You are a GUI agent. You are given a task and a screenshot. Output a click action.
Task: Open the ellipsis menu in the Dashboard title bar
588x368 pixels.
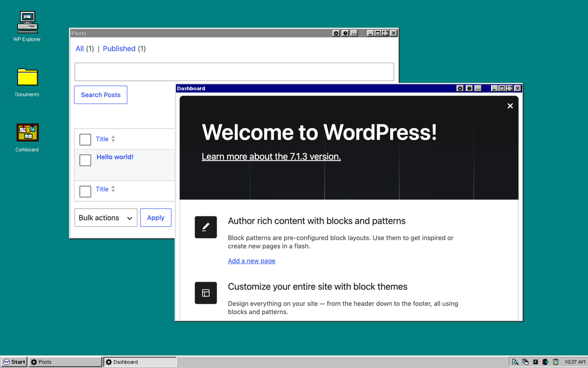478,88
